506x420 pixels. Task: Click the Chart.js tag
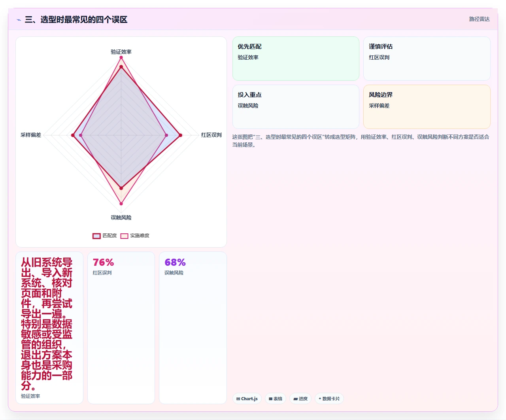(247, 399)
